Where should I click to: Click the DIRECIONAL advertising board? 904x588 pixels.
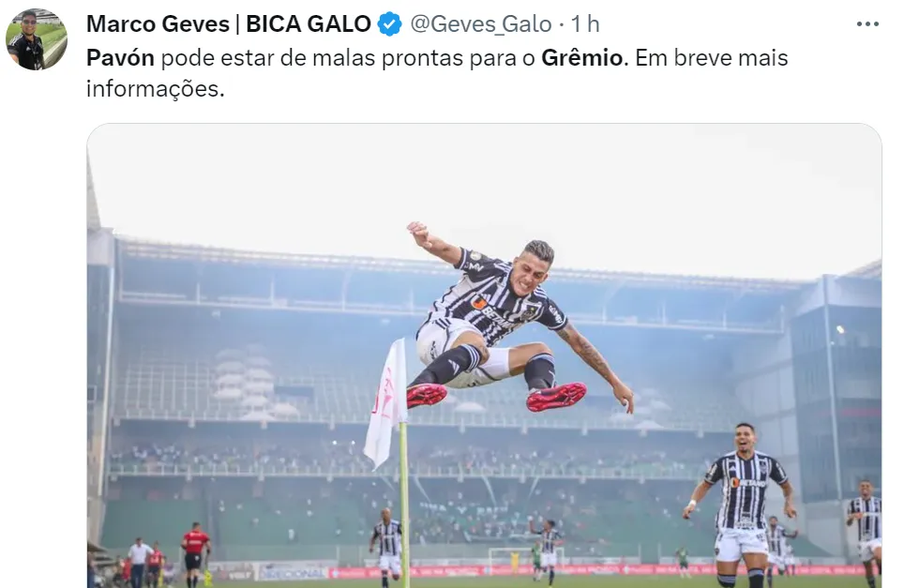point(293,573)
